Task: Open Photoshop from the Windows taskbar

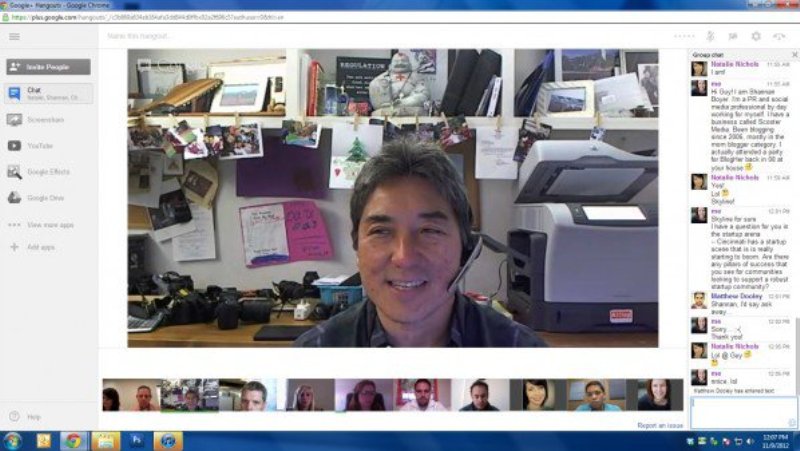Action: tap(136, 440)
